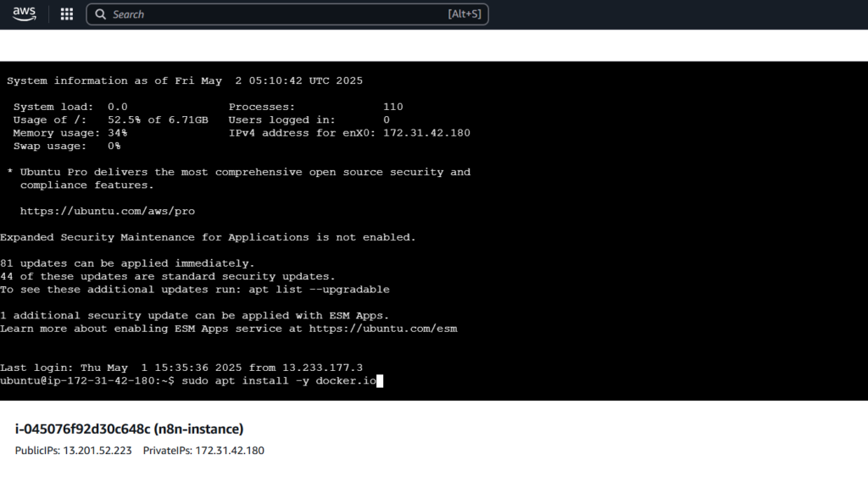Click the 'Memory usage: 34%' entry
Image resolution: width=868 pixels, height=487 pixels.
pyautogui.click(x=70, y=133)
